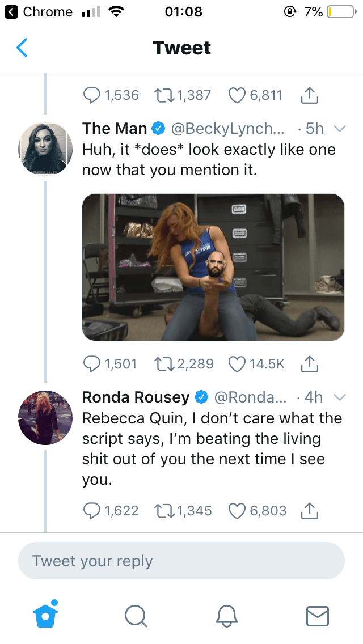Open the GIF image in The Man's tweet
The image size is (363, 644).
pos(213,267)
